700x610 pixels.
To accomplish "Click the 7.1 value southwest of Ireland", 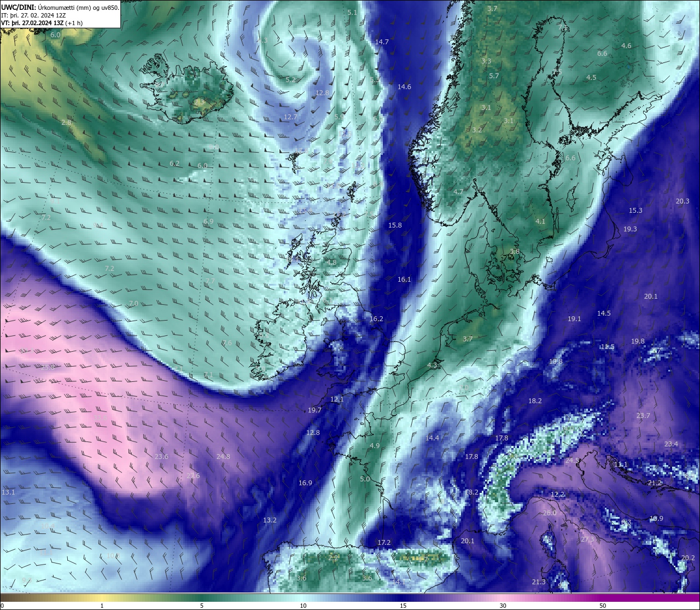I will 208,375.
